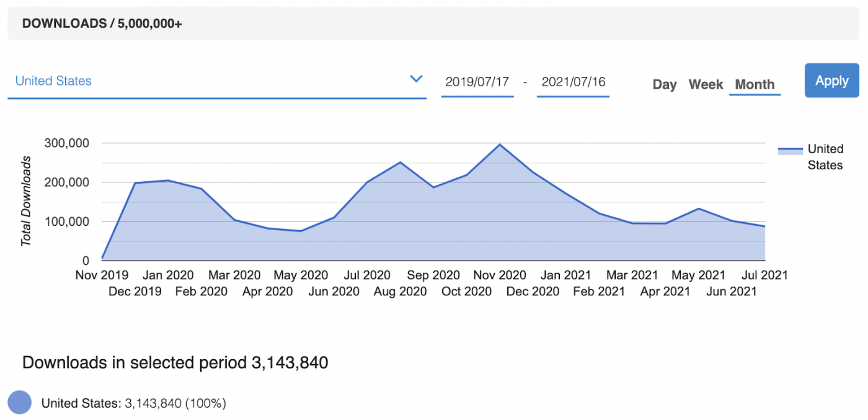Click the United States legend swatch

[x=790, y=151]
